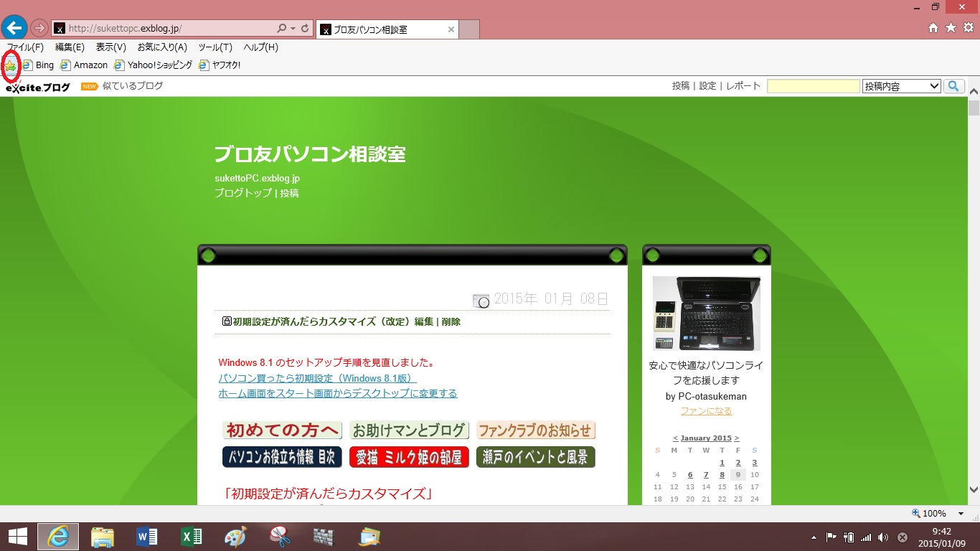Open the ファイル(F) menu

click(x=25, y=47)
